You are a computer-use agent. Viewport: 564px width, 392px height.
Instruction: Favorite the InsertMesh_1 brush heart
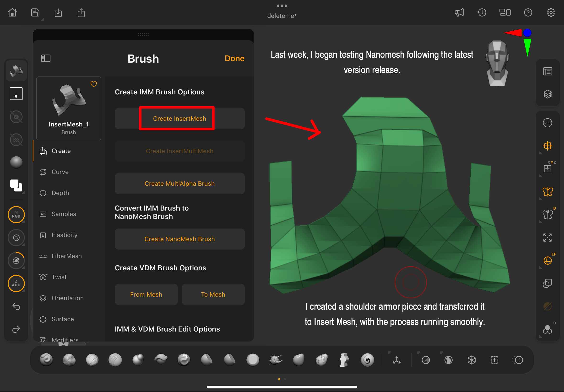tap(93, 84)
